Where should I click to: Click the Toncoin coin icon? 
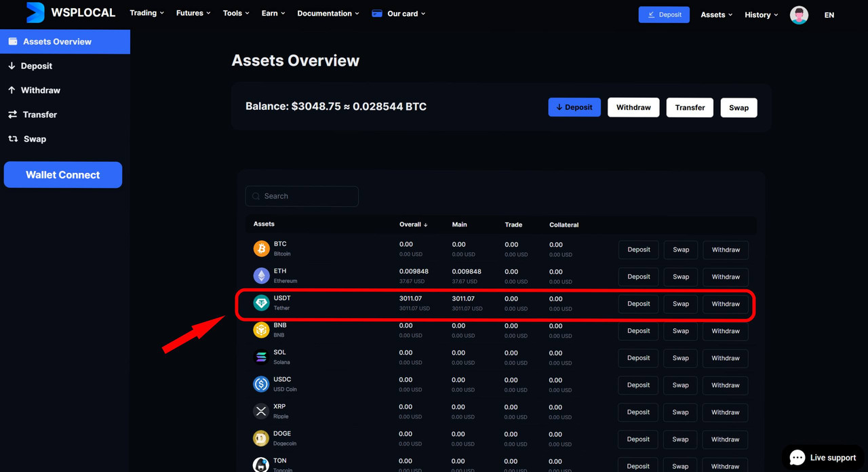(x=261, y=465)
